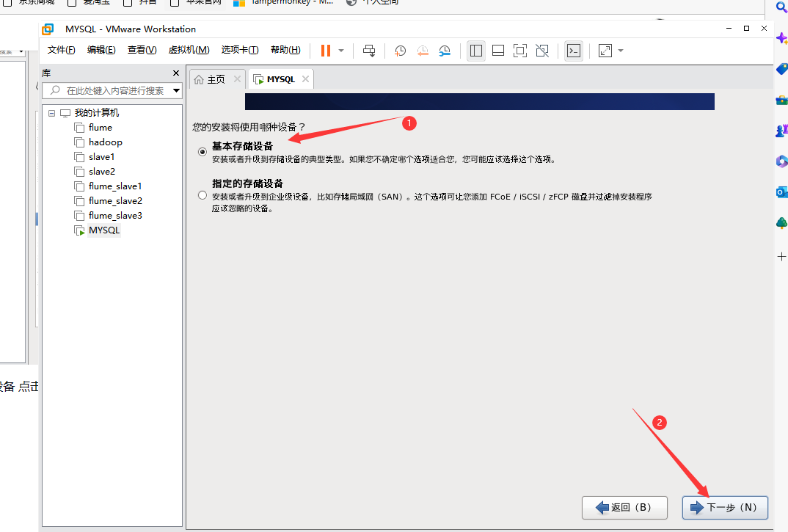The width and height of the screenshot is (788, 532).
Task: Select the flume_slave2 virtual machine
Action: coord(115,200)
